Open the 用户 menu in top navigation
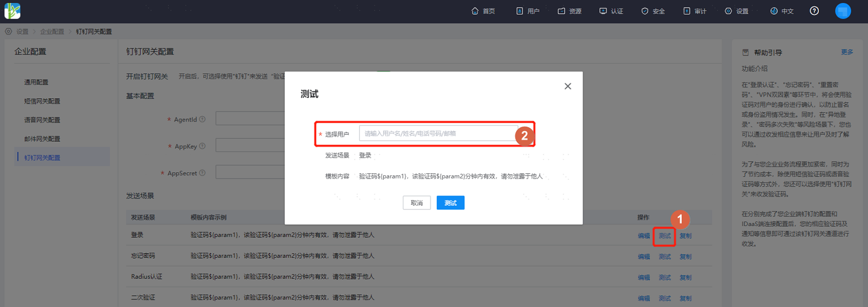The height and width of the screenshot is (307, 868). tap(528, 11)
